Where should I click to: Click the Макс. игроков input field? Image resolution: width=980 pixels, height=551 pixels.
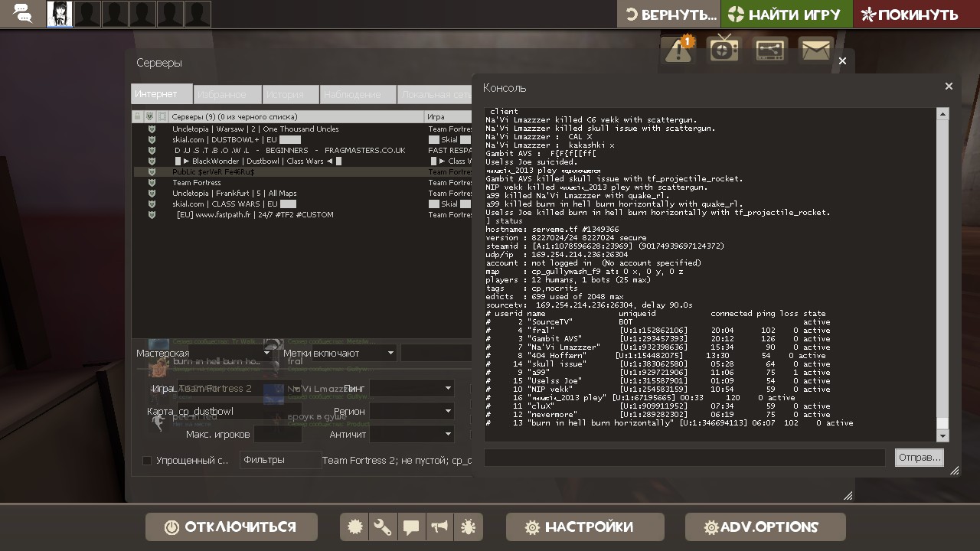point(277,434)
